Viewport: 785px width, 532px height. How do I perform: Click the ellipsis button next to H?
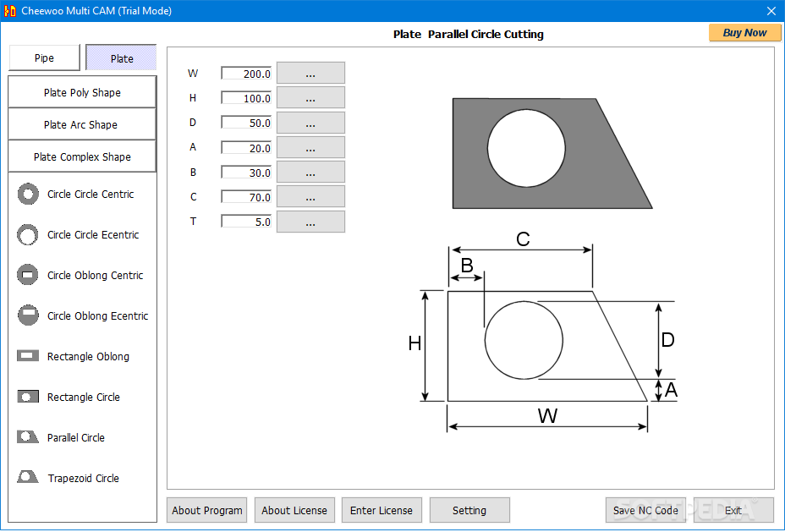click(x=311, y=97)
